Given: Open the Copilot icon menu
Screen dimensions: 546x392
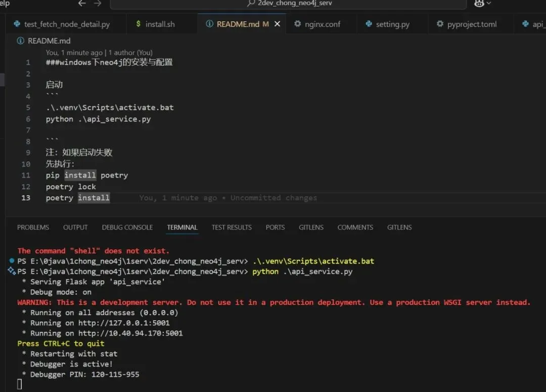Looking at the screenshot, I should coord(479,3).
